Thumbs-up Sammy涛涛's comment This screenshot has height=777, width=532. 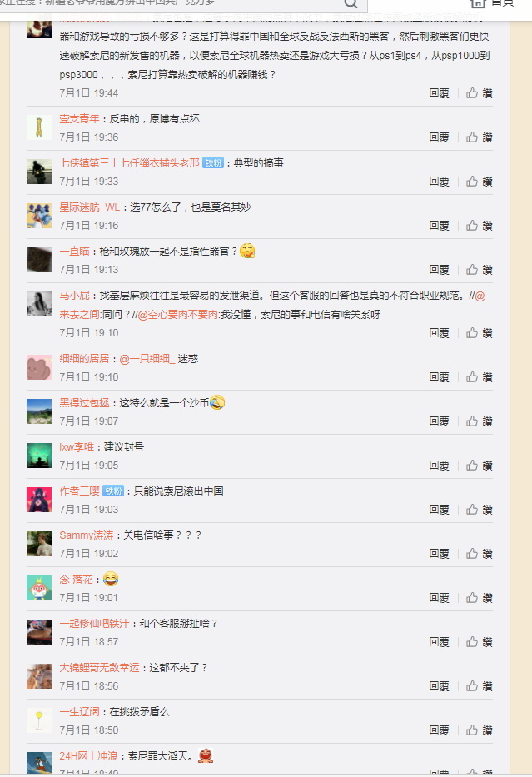(472, 553)
